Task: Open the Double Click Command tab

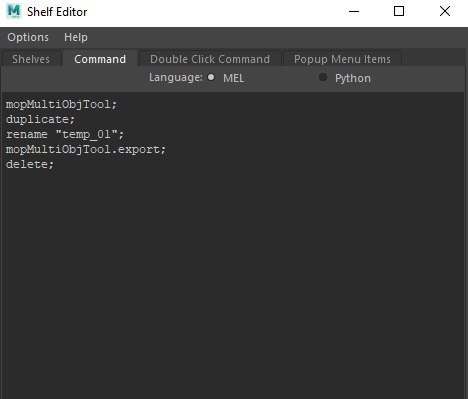Action: (210, 59)
